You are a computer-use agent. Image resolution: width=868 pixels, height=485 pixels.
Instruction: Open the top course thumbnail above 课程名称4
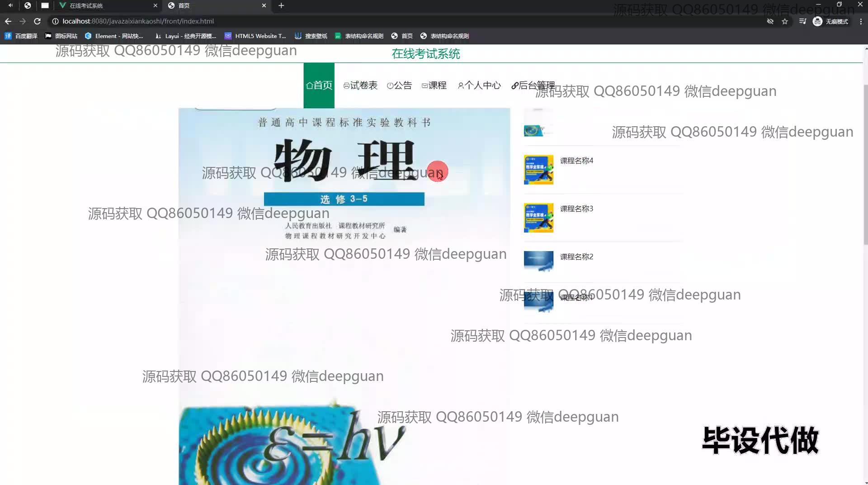click(538, 123)
